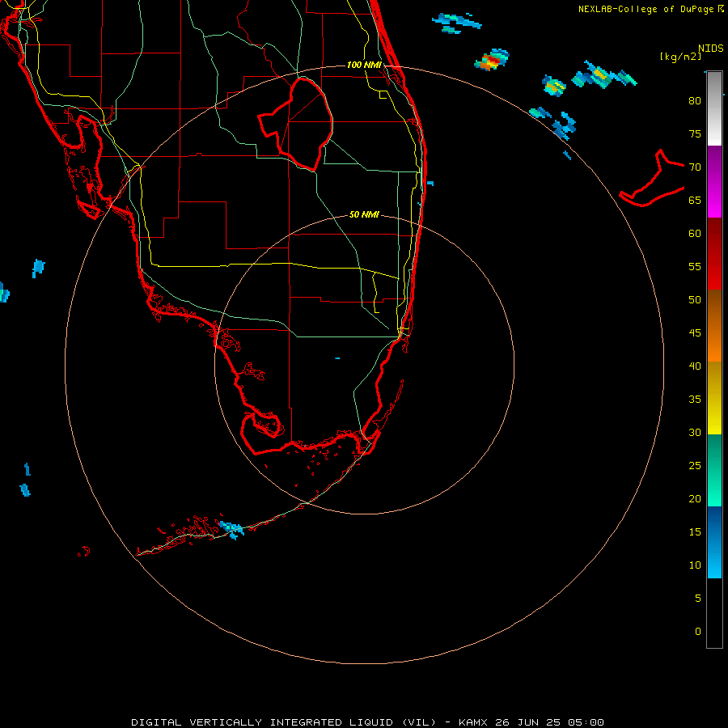Image resolution: width=728 pixels, height=728 pixels.
Task: Select the red segment of color scale
Action: 714,253
